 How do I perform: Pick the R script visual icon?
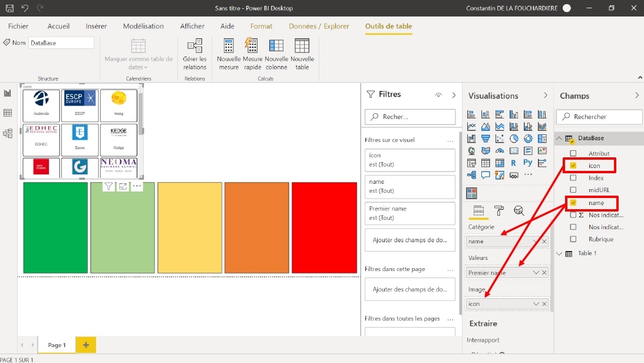[514, 163]
